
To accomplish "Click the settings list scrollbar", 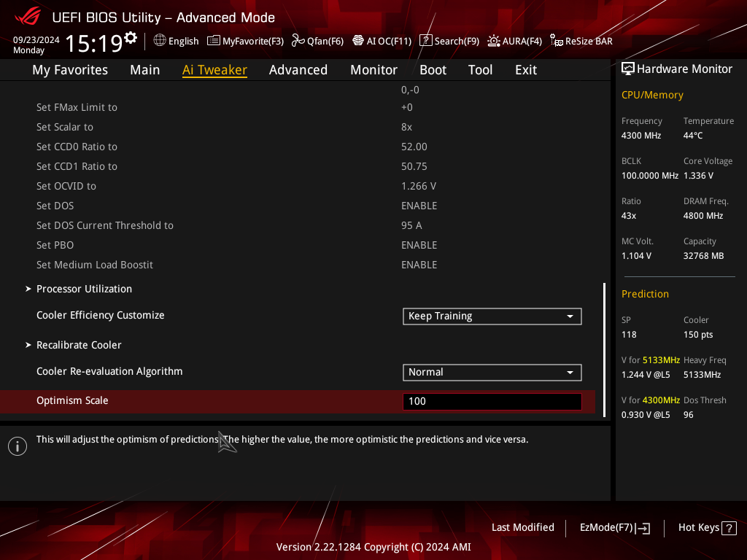I will 605,350.
